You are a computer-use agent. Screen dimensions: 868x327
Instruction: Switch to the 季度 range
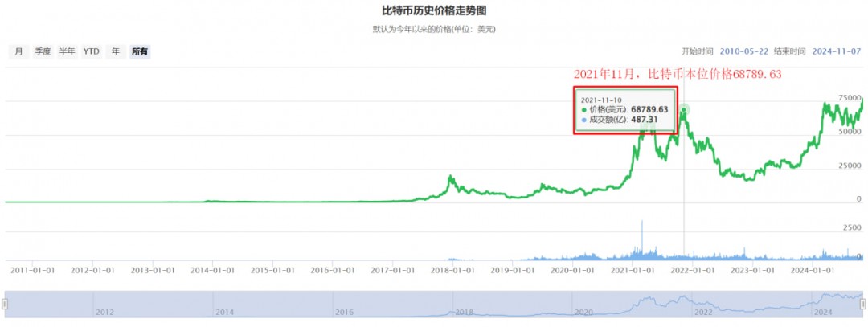pos(43,51)
